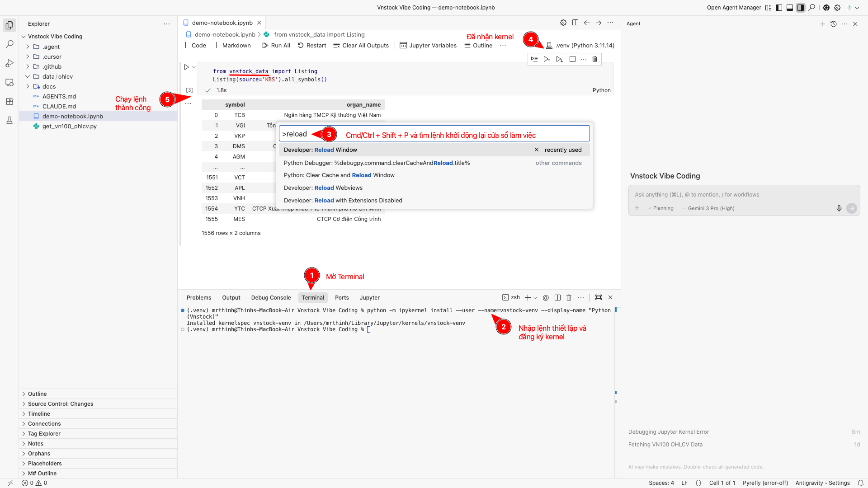Toggle the primary sidebar layout icon
Viewport: 868px width, 488px height.
(x=779, y=8)
